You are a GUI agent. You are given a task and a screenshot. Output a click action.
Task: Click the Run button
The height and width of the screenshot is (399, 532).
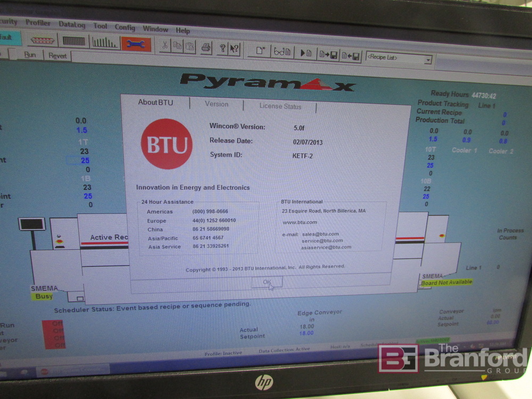30,55
